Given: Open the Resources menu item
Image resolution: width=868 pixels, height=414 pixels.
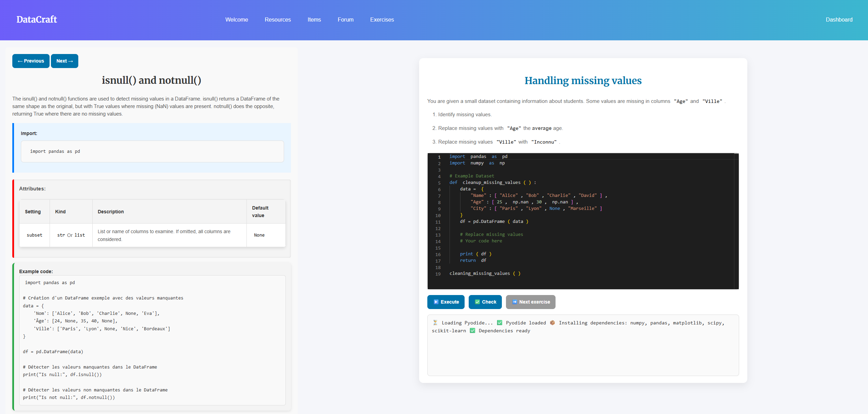Looking at the screenshot, I should [278, 19].
